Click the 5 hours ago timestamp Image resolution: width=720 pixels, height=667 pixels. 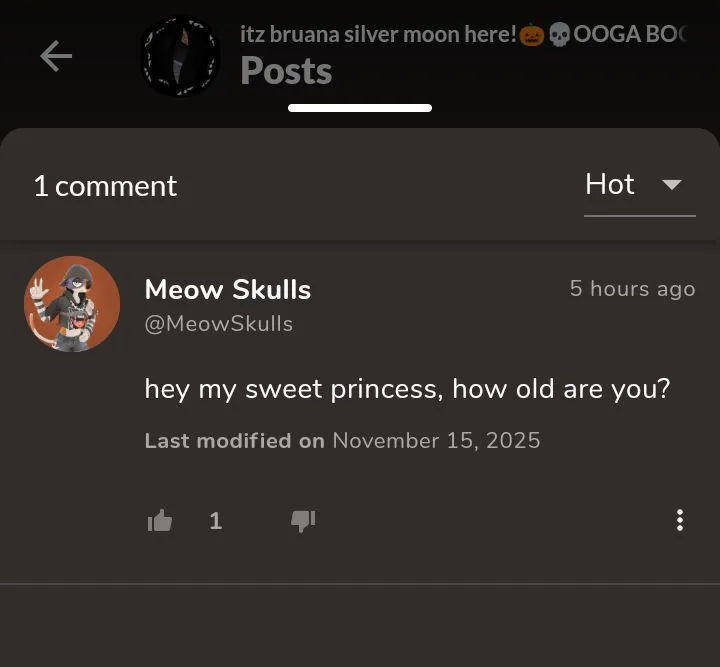(632, 289)
